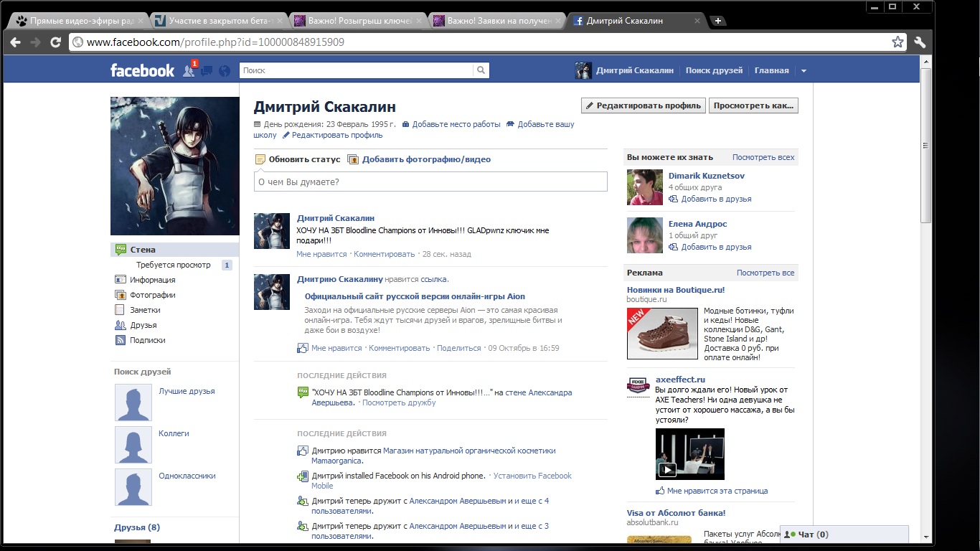Add Dimarik Kuznetsov as a friend
The image size is (980, 551).
click(x=715, y=199)
